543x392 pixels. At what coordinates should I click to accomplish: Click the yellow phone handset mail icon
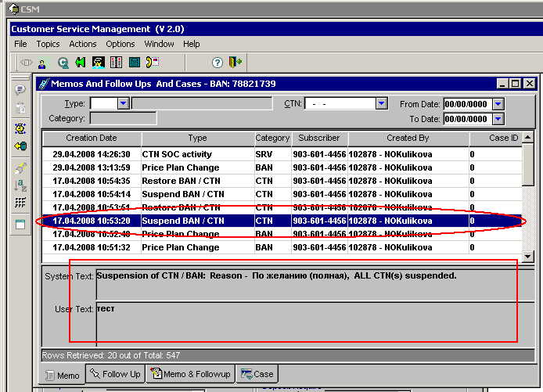153,63
